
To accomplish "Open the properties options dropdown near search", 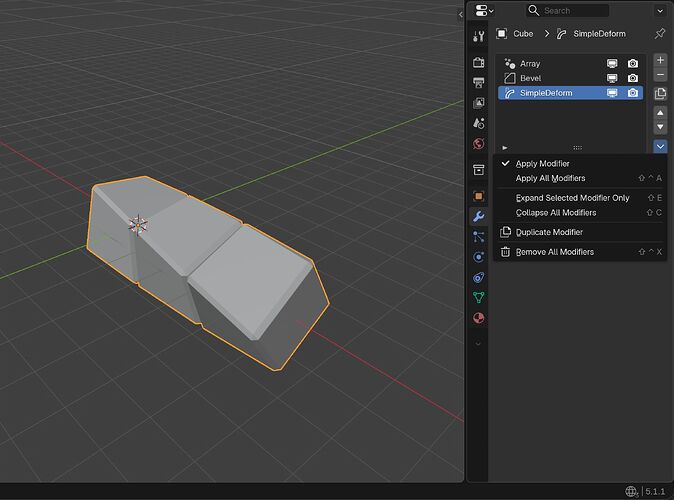I will point(660,11).
